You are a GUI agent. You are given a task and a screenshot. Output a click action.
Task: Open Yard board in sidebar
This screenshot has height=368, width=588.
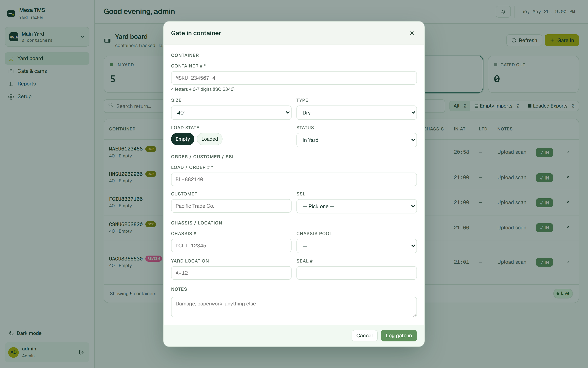[x=47, y=58]
